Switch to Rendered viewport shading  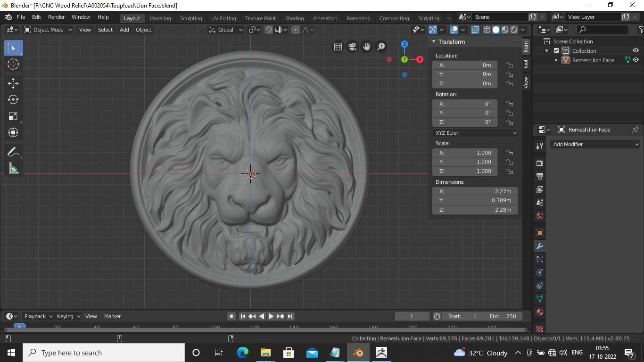click(513, 30)
